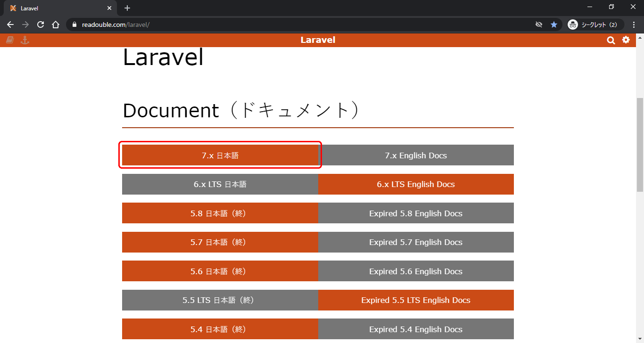Click the address bar URL
The height and width of the screenshot is (343, 644).
pos(116,24)
